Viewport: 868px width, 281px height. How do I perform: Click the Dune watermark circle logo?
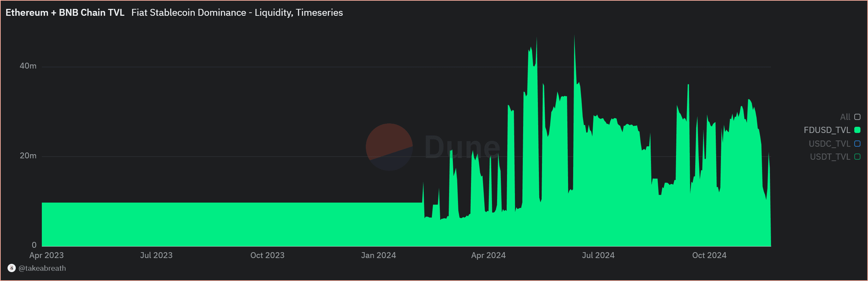389,147
